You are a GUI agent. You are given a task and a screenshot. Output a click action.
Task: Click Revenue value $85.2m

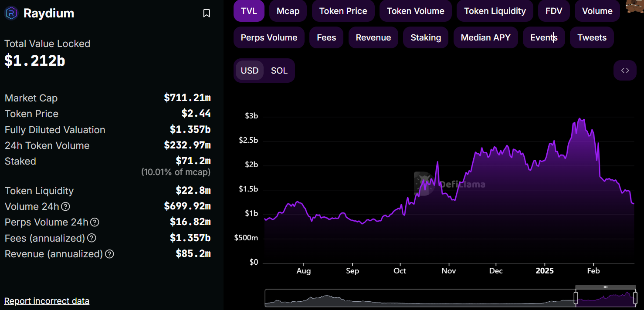click(x=193, y=254)
